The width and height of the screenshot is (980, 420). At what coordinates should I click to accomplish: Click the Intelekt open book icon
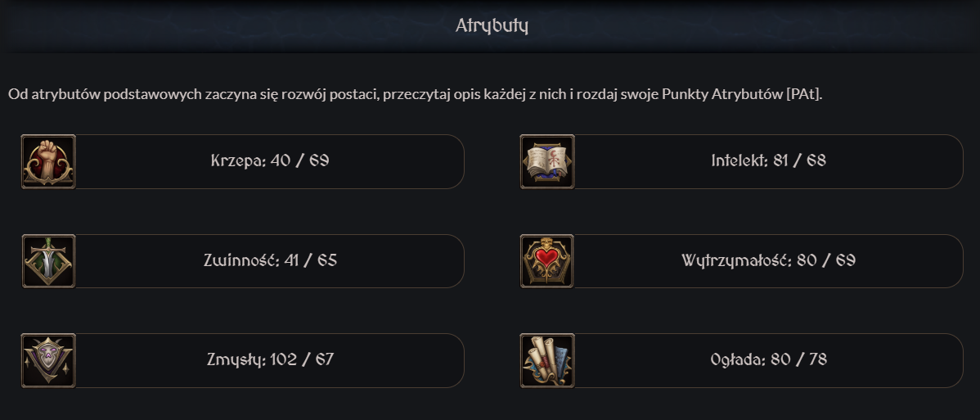[547, 161]
